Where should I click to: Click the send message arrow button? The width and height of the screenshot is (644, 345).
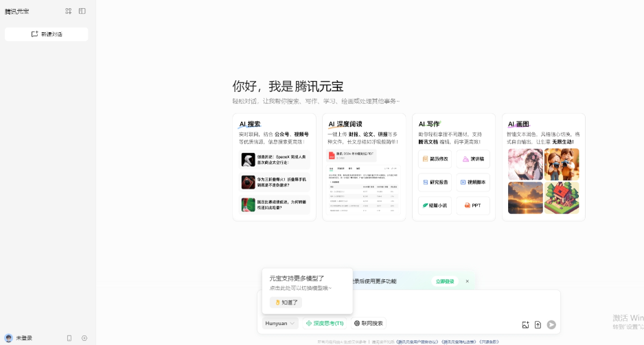pyautogui.click(x=551, y=324)
